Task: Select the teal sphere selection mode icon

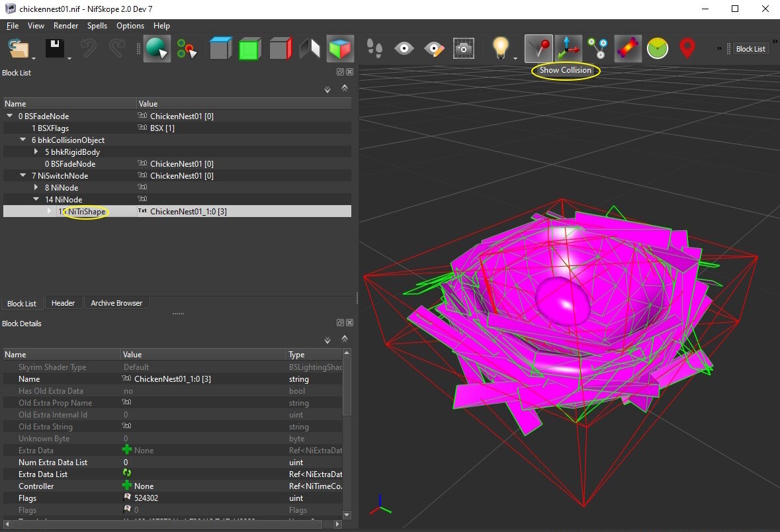Action: (x=157, y=48)
